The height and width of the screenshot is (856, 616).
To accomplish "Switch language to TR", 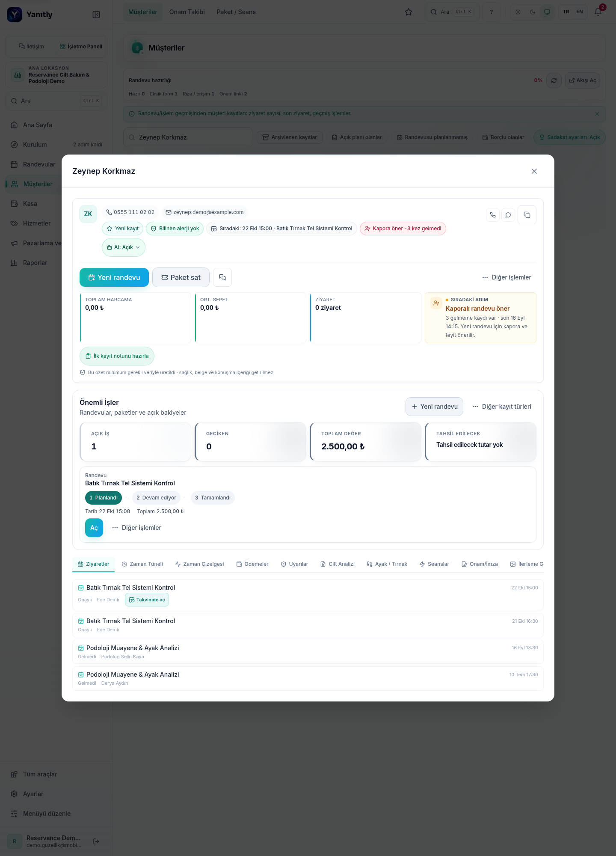I will click(566, 12).
